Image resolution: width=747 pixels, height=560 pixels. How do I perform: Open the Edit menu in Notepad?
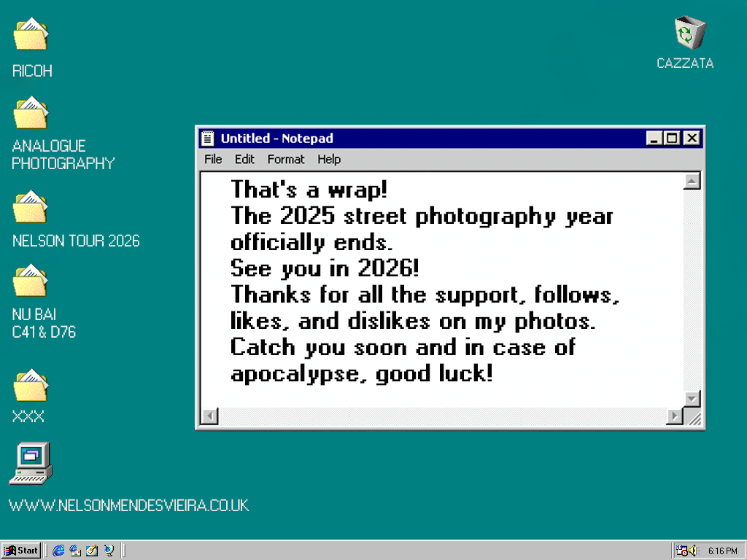coord(244,159)
